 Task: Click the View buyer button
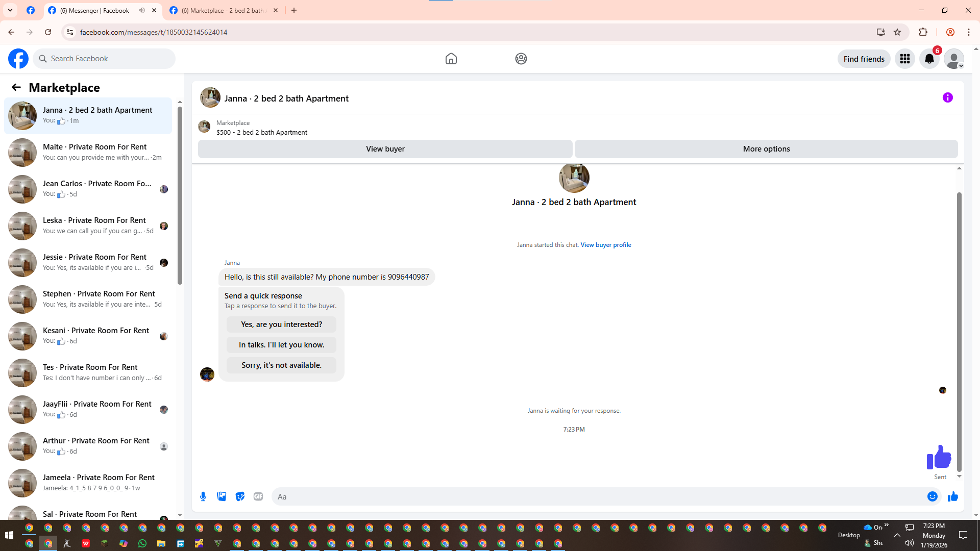point(385,149)
